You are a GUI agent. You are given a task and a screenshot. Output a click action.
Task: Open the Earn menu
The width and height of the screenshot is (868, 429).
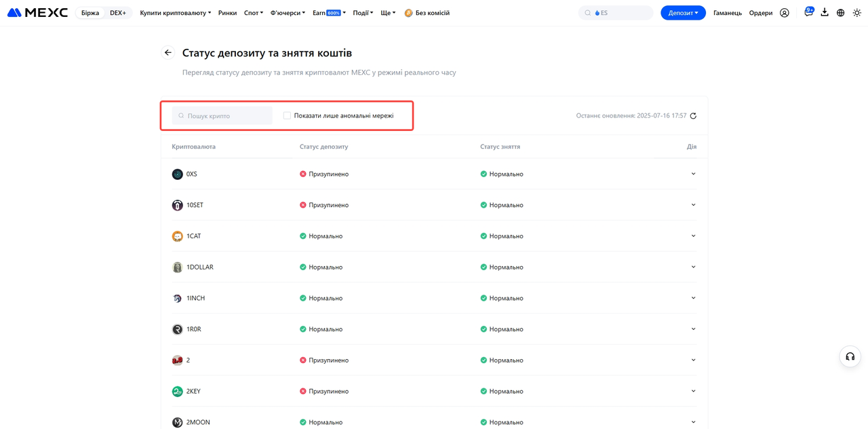[x=329, y=13]
